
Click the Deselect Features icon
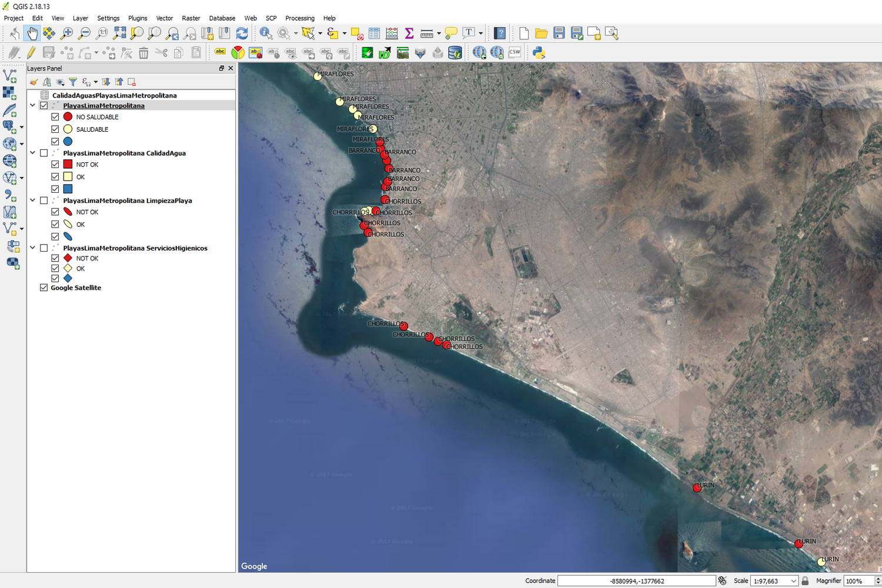(x=356, y=34)
